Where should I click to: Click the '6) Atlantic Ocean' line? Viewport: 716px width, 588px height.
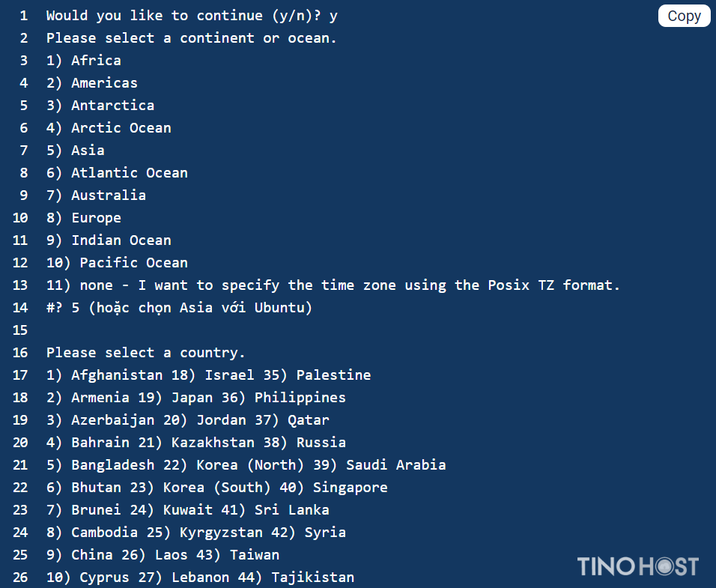click(x=117, y=172)
